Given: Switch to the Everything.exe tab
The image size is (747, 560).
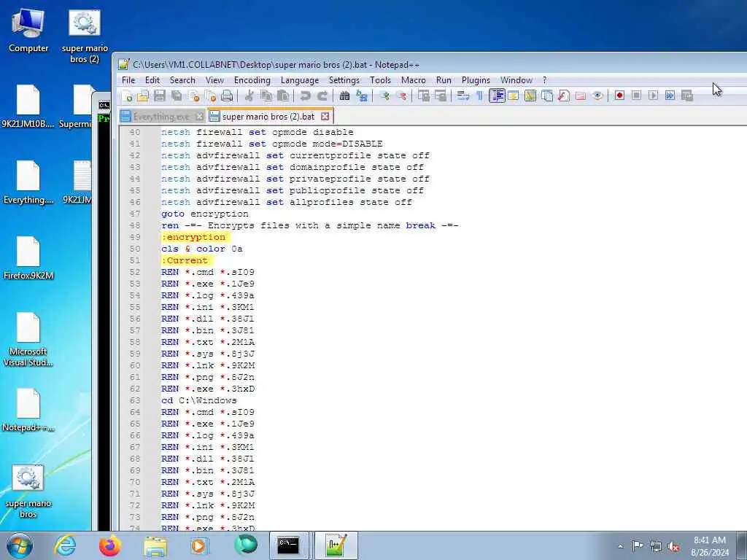Looking at the screenshot, I should (x=161, y=116).
